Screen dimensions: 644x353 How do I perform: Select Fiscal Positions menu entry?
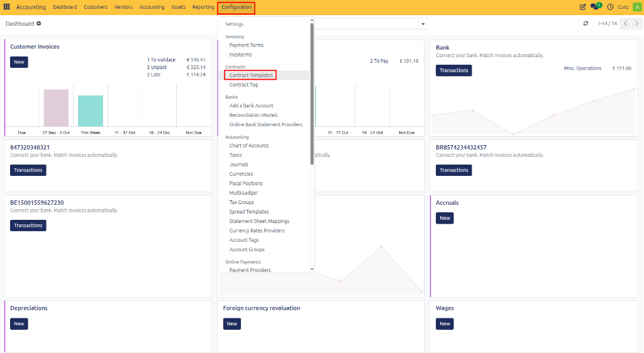(246, 183)
